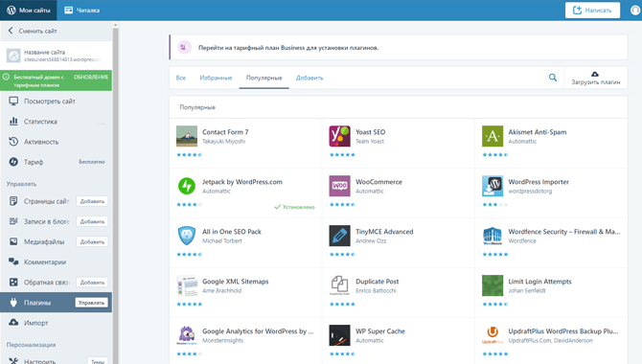Click the "Медиафайлы" media icon
Screen dimensions: 642x364
[x=13, y=241]
